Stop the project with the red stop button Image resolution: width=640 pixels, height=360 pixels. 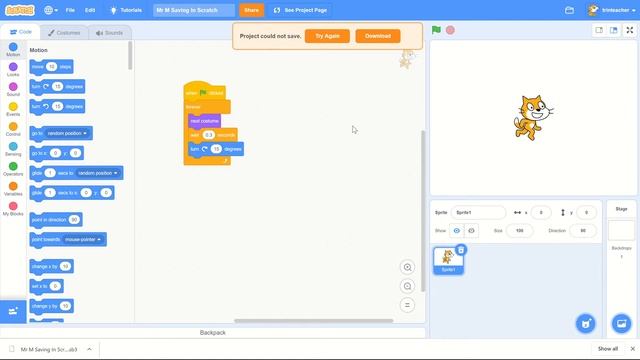tap(450, 30)
